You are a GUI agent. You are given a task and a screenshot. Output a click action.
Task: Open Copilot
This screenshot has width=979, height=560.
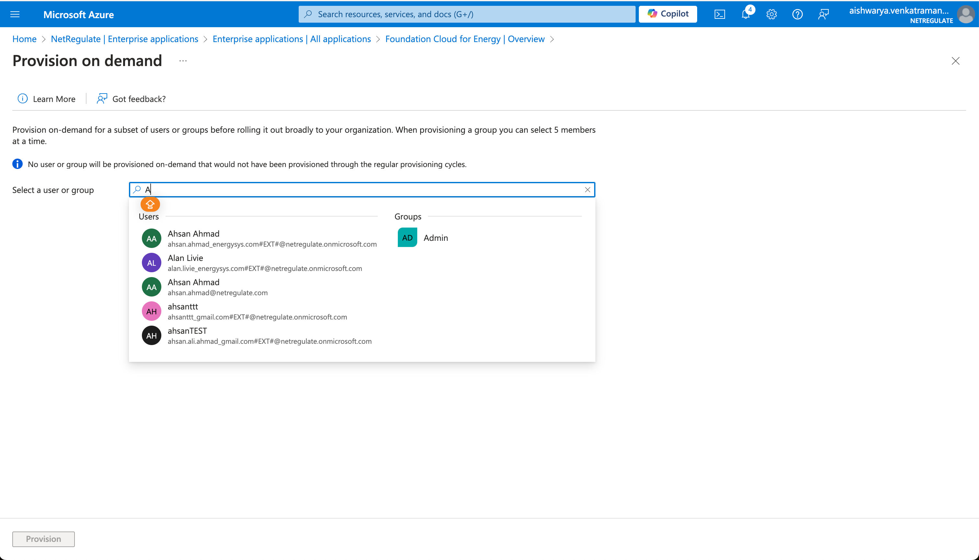tap(668, 14)
